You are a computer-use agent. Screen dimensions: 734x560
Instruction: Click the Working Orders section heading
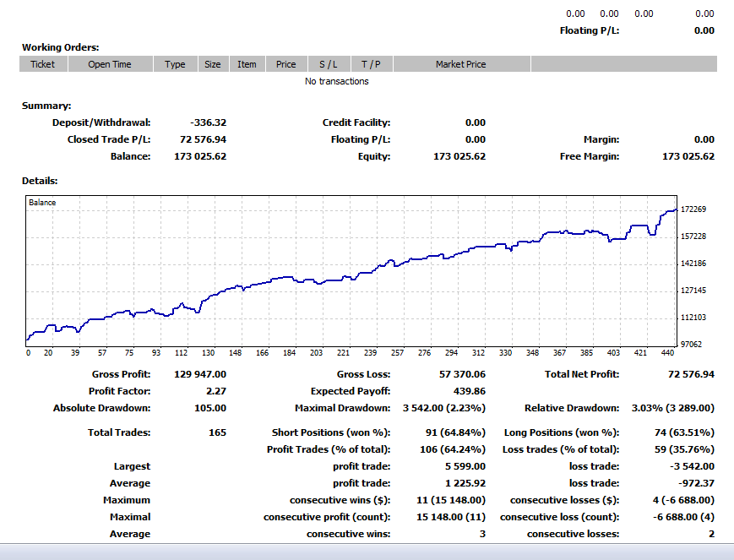point(60,47)
